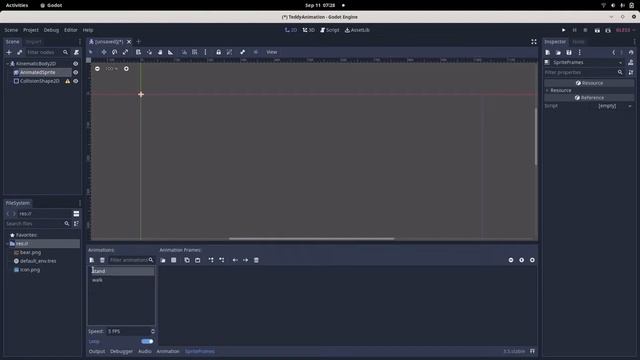640x360 pixels.
Task: Toggle visibility of AnimatedSprite node
Action: click(76, 72)
